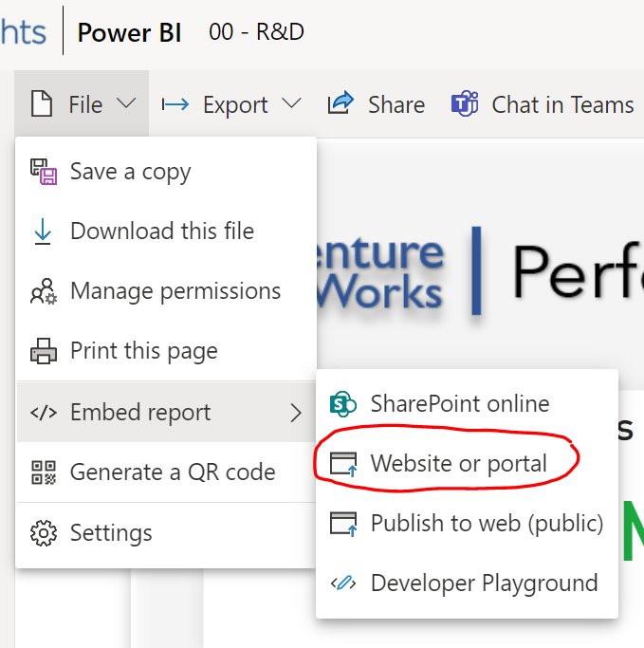Click the Website or portal window icon
644x648 pixels.
click(x=343, y=464)
